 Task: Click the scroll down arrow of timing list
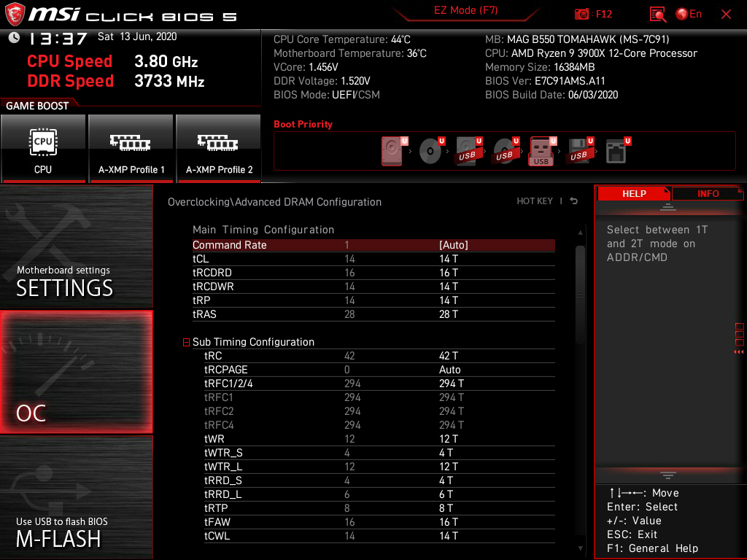point(580,548)
